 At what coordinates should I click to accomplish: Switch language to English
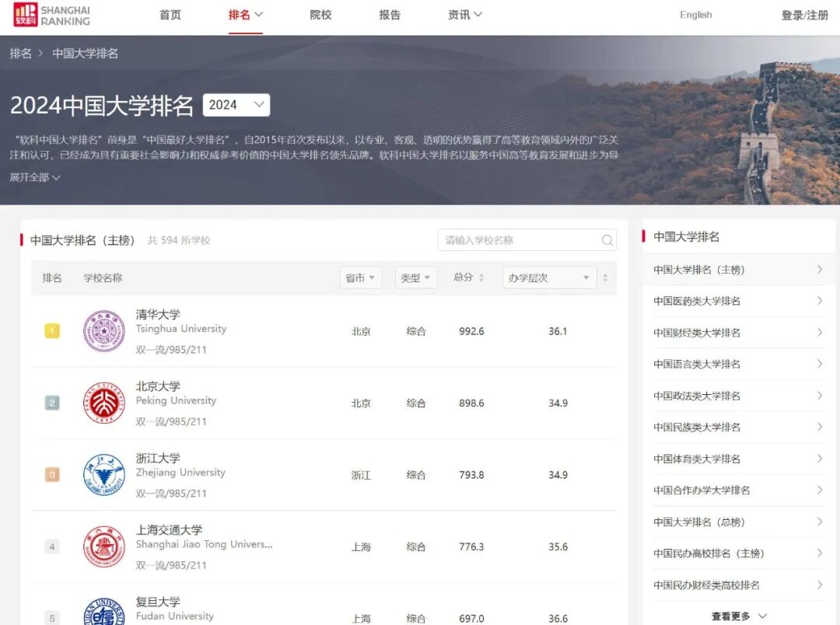pos(696,15)
